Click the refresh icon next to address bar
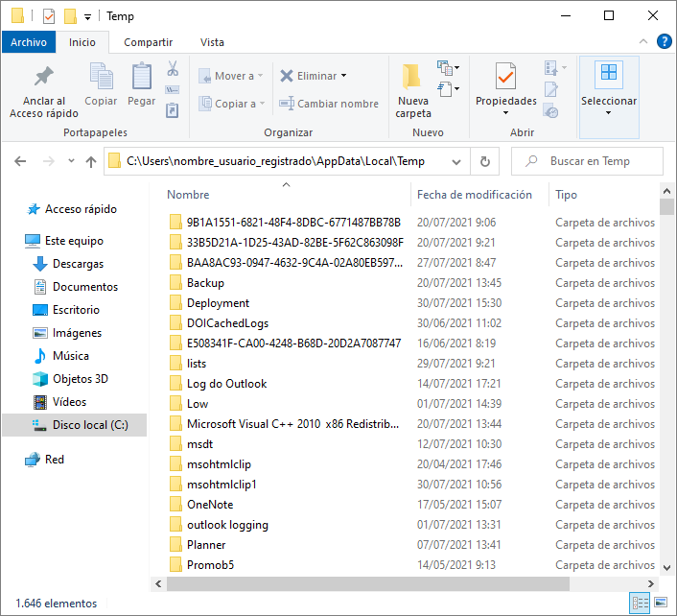677x616 pixels. 485,161
